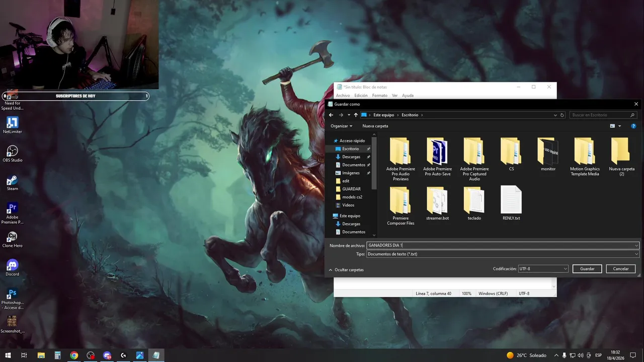
Task: Collapse folders with Ocultar carpetas
Action: tap(346, 270)
